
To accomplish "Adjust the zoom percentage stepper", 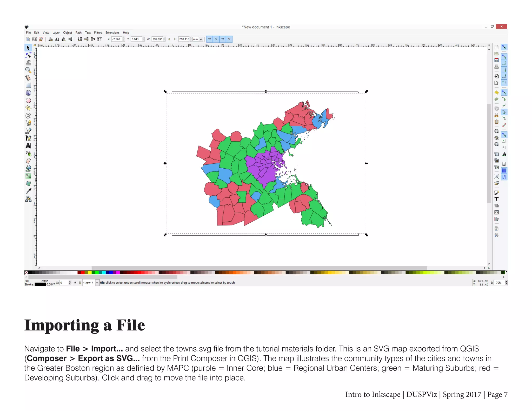I will click(506, 283).
